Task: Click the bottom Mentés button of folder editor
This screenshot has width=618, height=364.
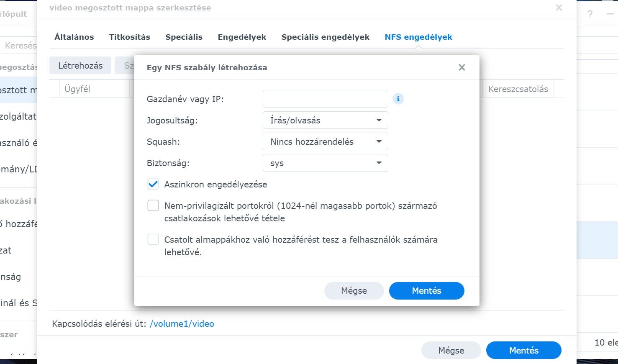Action: 524,351
